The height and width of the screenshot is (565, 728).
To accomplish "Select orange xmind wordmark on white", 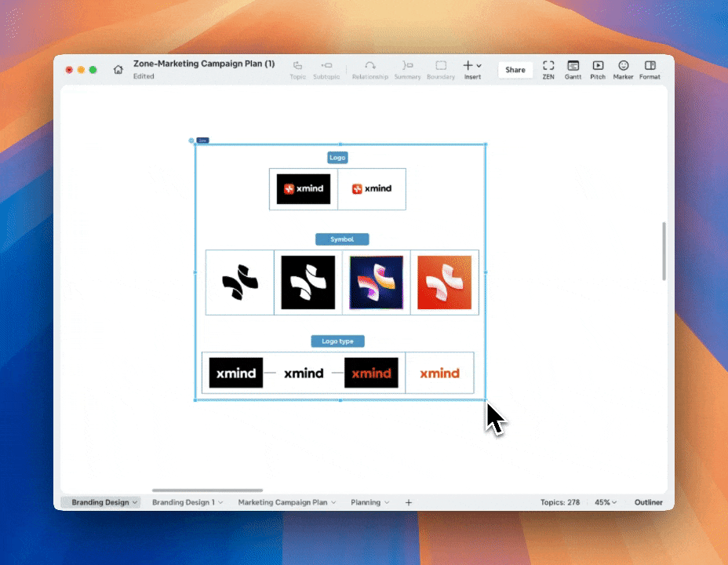I will (x=439, y=373).
